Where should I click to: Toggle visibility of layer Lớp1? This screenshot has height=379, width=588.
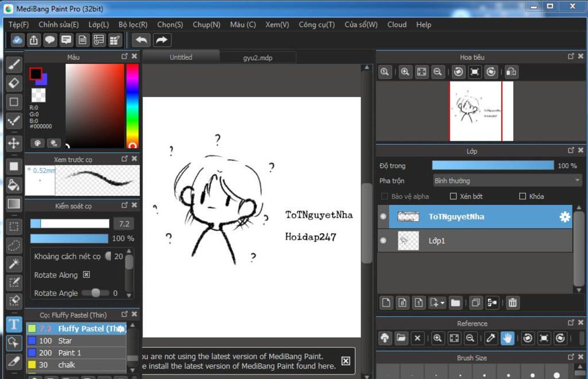point(383,240)
